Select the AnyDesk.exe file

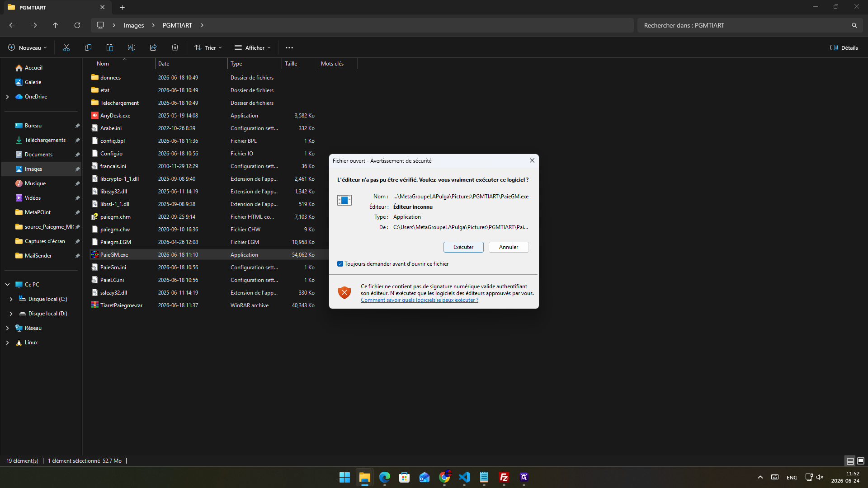tap(115, 116)
